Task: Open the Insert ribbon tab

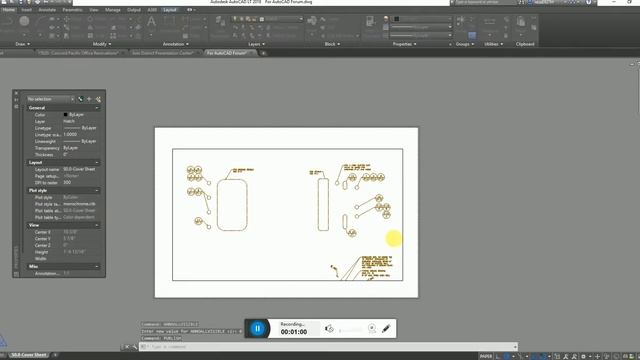Action: coord(26,10)
